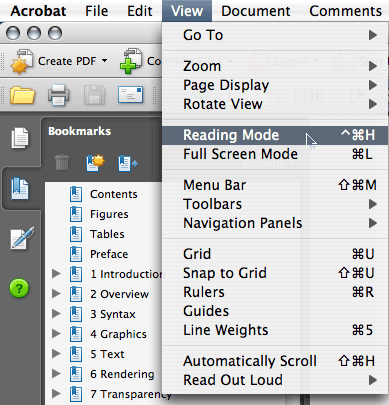Click the Delete bookmark trash icon
389x405 pixels.
coord(62,163)
